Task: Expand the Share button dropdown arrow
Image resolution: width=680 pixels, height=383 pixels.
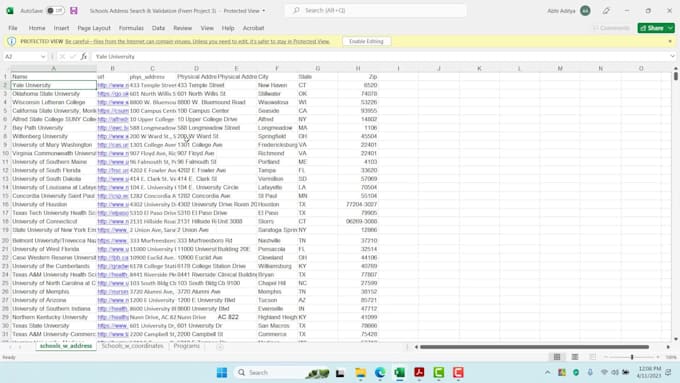Action: (670, 28)
